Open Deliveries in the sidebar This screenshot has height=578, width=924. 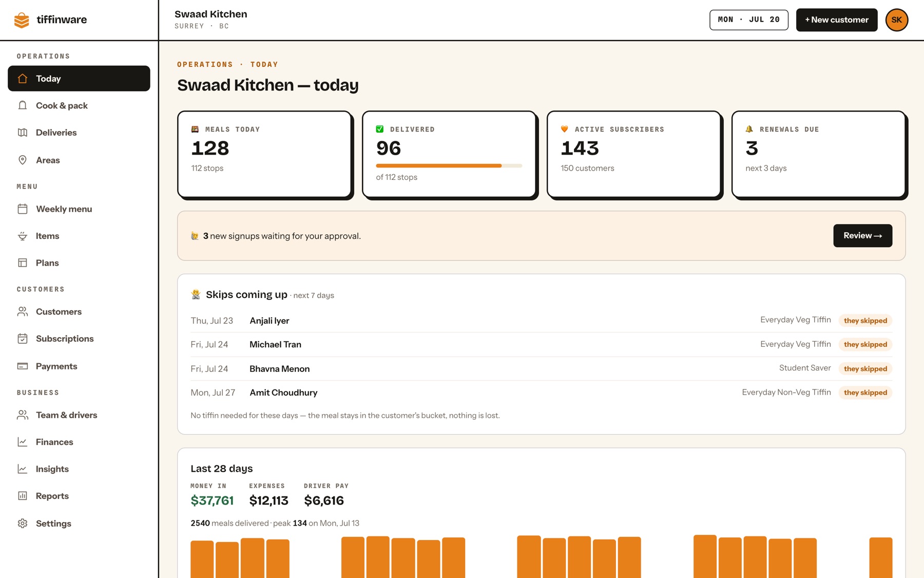79,133
